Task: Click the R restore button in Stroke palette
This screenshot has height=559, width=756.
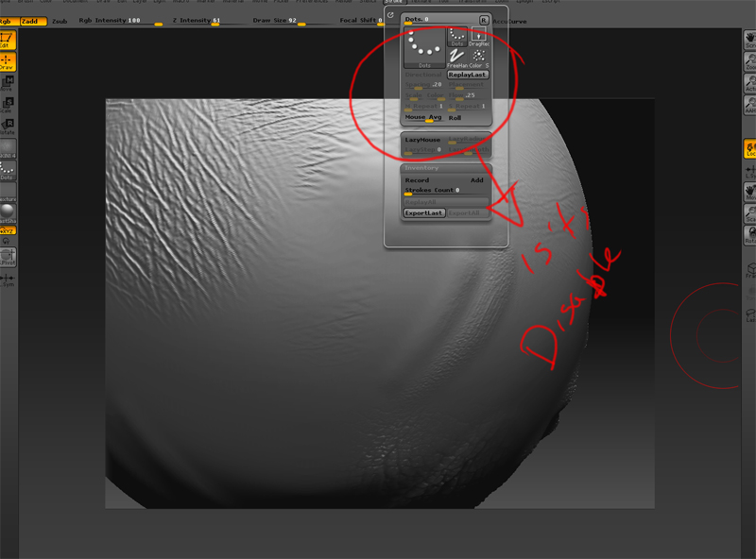Action: (484, 20)
